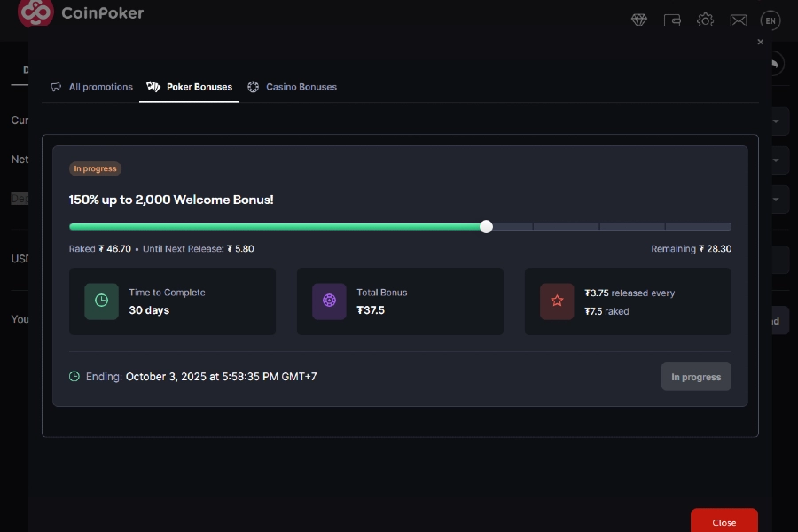This screenshot has width=798, height=532.
Task: Open the Currency dropdown
Action: (x=776, y=121)
